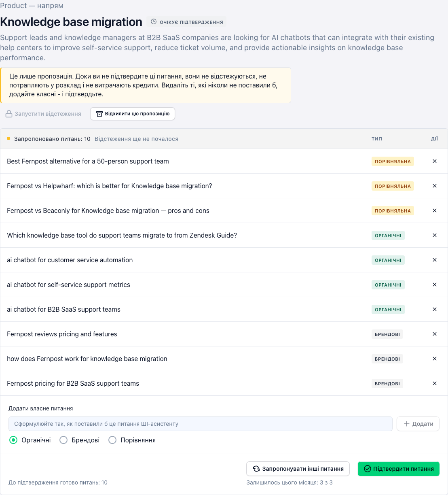Delete 'Fernpost reviews pricing and features' question
This screenshot has height=495, width=448.
tap(435, 334)
